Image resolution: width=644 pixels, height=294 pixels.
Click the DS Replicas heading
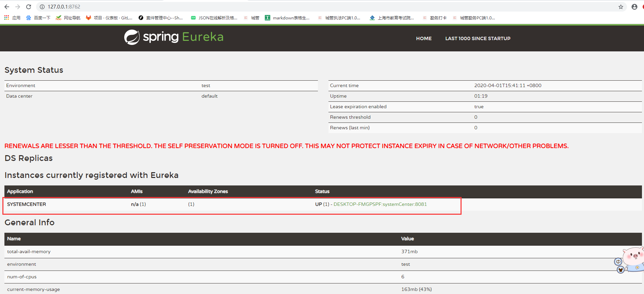[29, 158]
